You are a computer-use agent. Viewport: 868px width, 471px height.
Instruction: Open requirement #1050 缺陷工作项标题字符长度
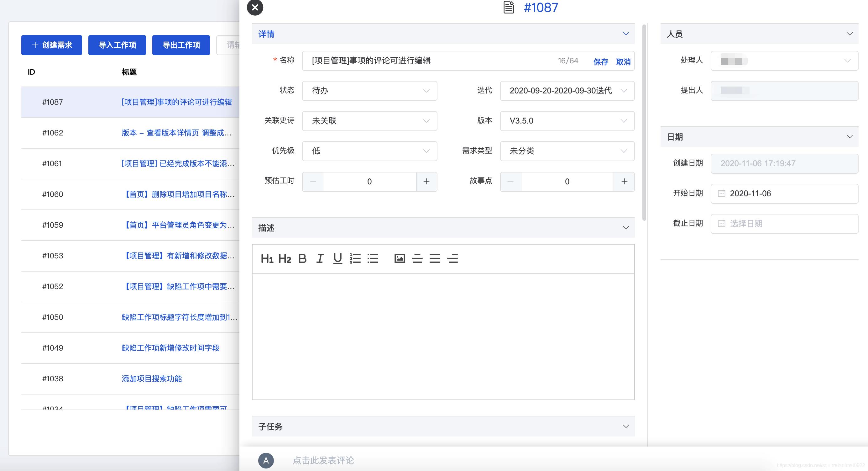click(179, 317)
